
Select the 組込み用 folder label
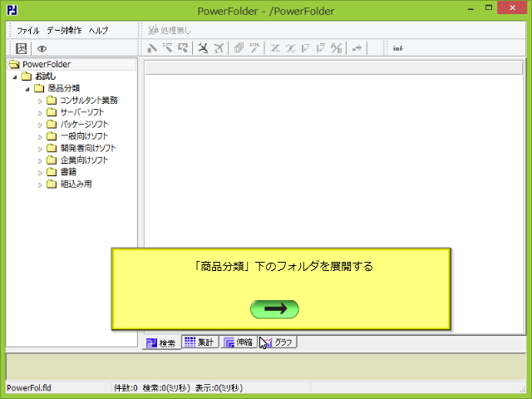76,184
